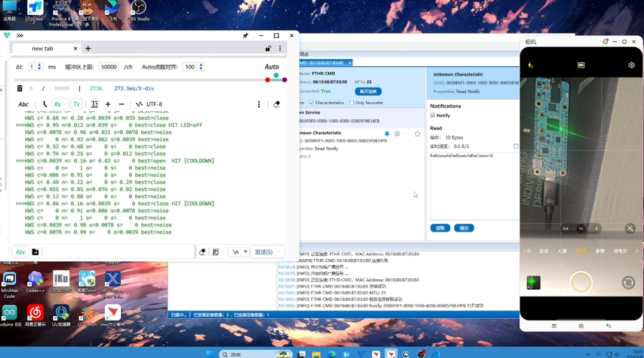Click the file import icon by the send box

[x=35, y=252]
